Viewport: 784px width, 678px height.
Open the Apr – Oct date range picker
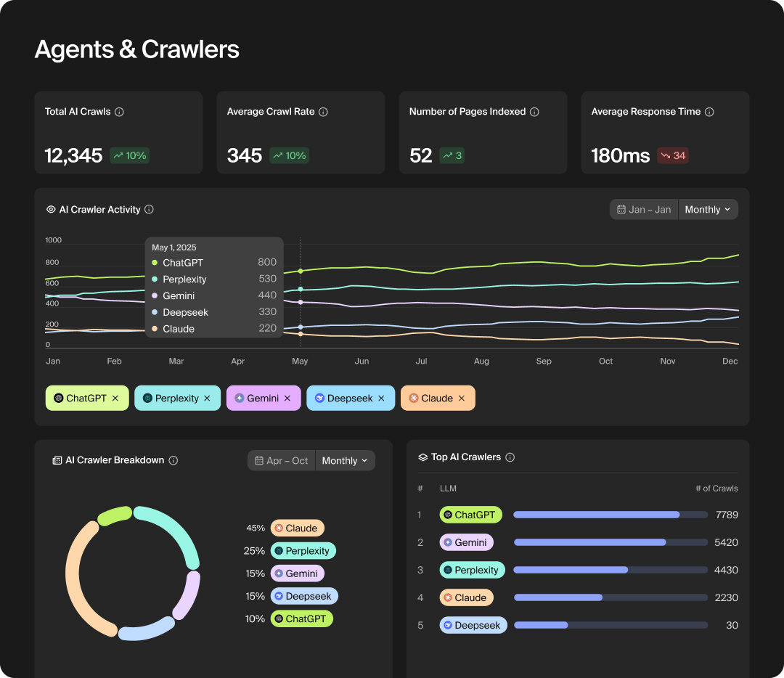click(282, 460)
